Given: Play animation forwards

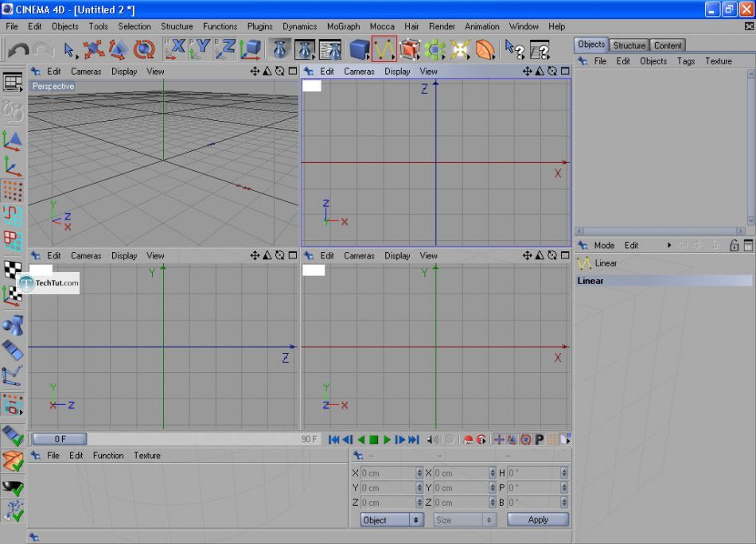Looking at the screenshot, I should (x=387, y=440).
